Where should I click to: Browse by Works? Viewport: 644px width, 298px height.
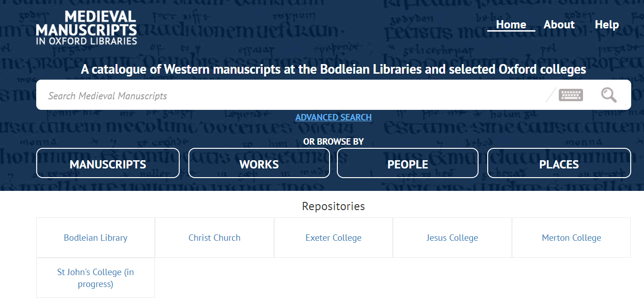259,163
